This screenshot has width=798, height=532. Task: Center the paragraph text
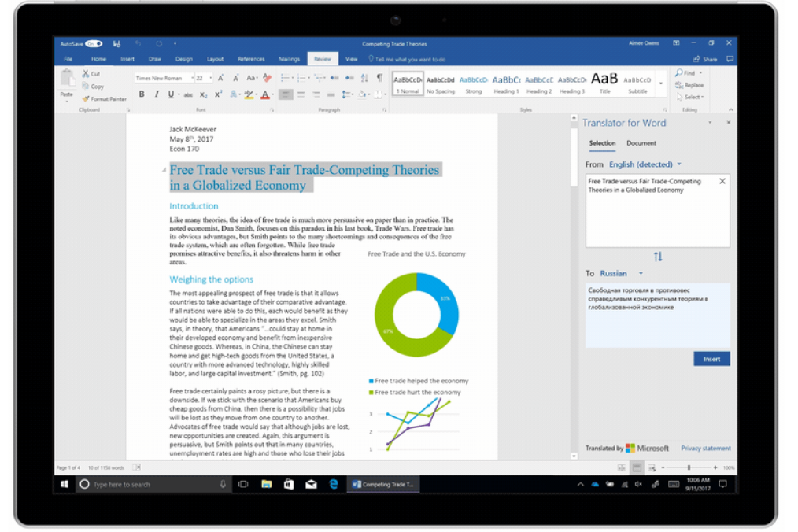coord(301,94)
